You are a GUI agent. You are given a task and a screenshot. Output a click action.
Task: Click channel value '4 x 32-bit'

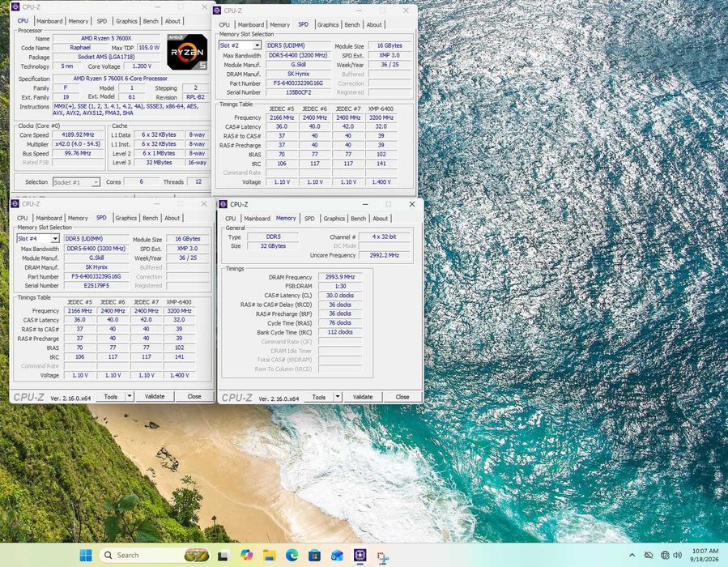point(385,237)
